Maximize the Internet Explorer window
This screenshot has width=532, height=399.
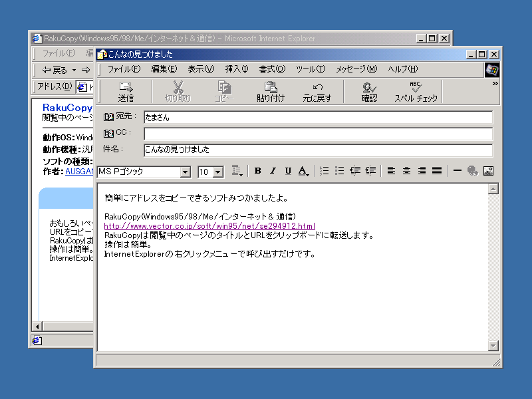[432, 39]
